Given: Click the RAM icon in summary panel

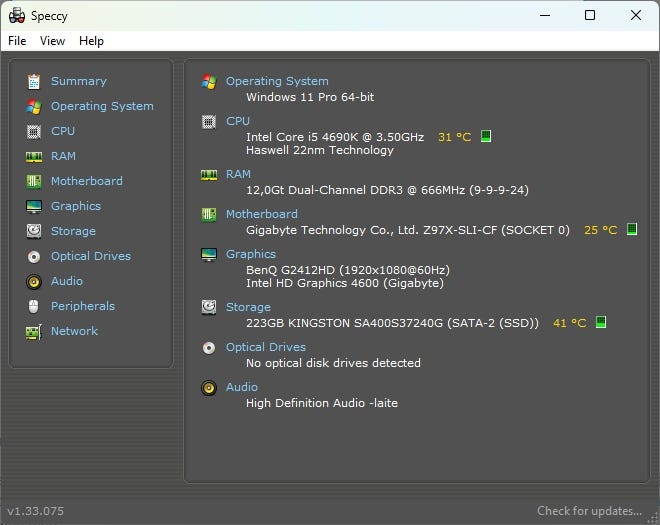Looking at the screenshot, I should tap(209, 175).
